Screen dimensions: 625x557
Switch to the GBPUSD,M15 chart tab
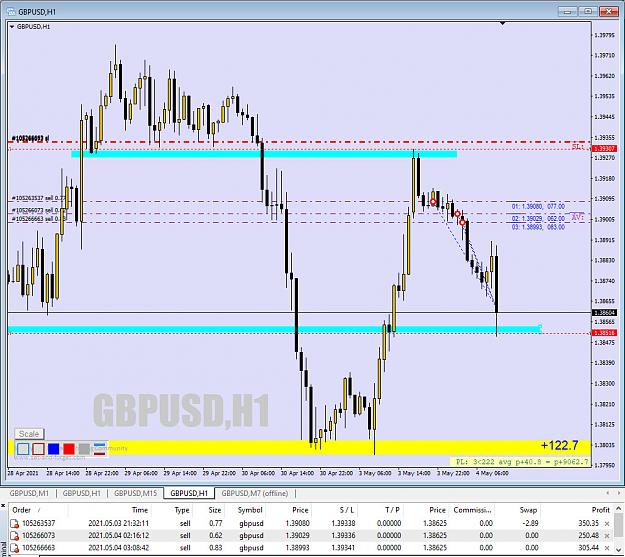pyautogui.click(x=136, y=493)
